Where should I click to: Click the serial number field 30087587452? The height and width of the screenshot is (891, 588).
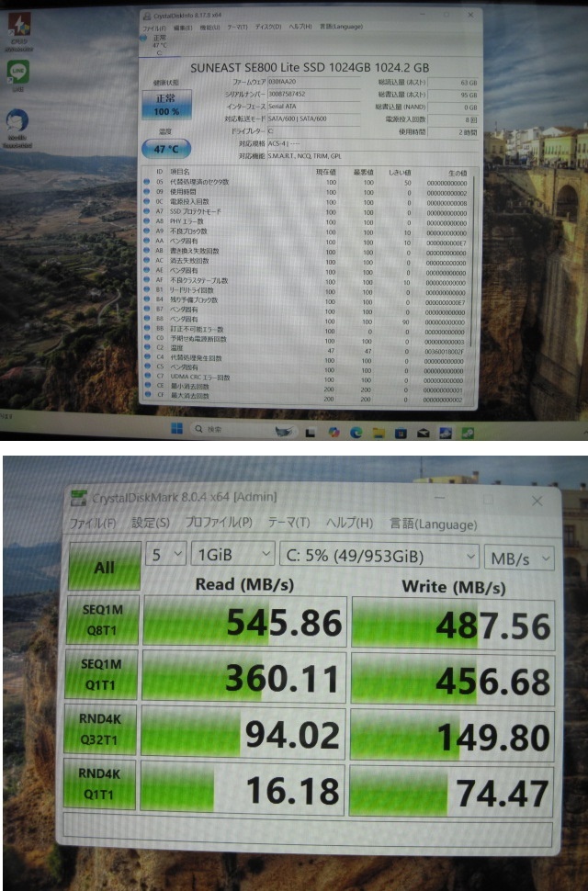(313, 95)
